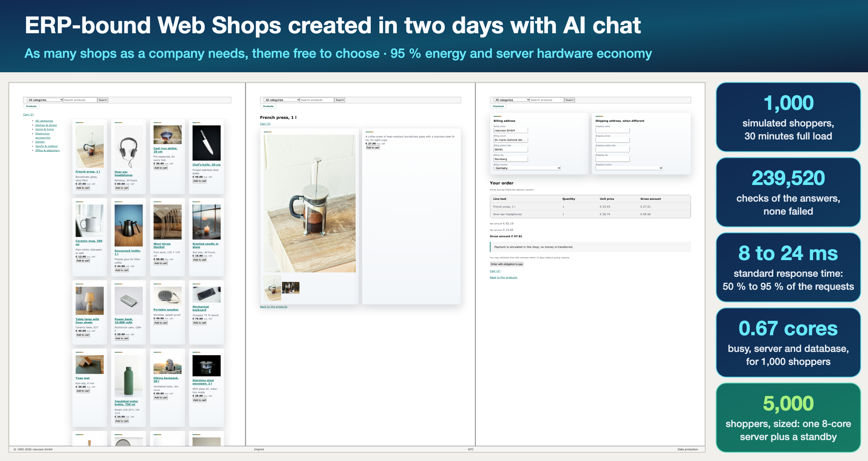Image resolution: width=868 pixels, height=461 pixels.
Task: Expand the Shipping country dropdown
Action: click(x=629, y=168)
